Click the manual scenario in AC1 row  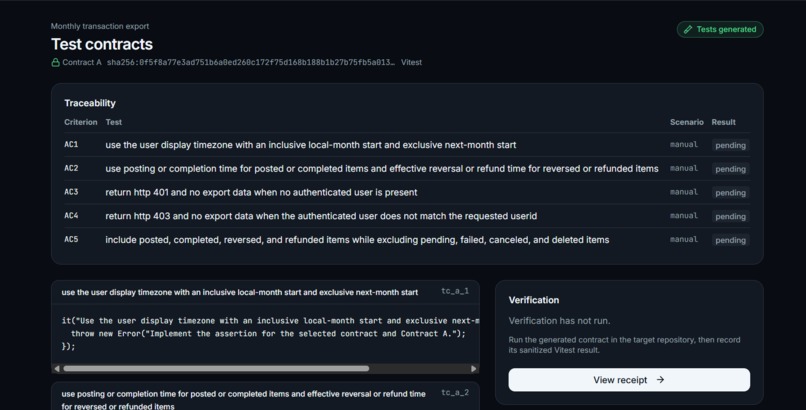684,144
